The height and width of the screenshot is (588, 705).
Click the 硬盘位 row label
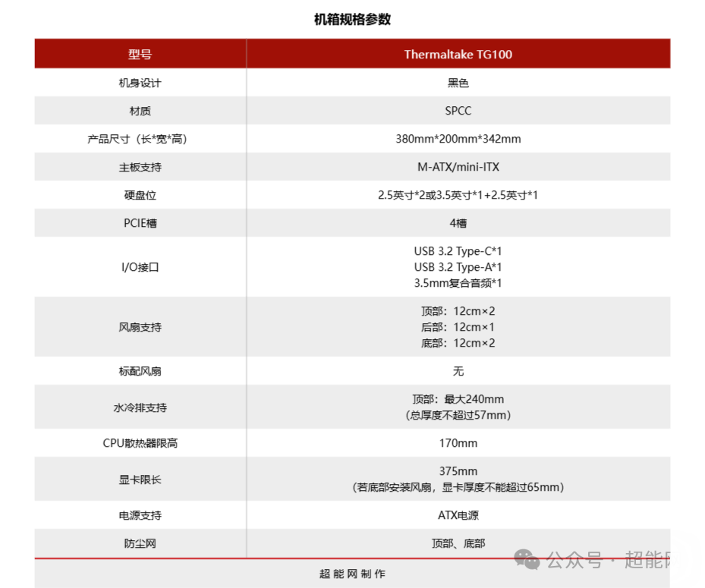139,195
